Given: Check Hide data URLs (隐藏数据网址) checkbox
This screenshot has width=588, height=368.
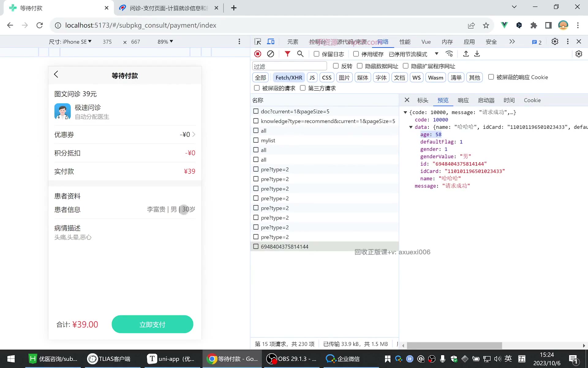Looking at the screenshot, I should point(360,66).
